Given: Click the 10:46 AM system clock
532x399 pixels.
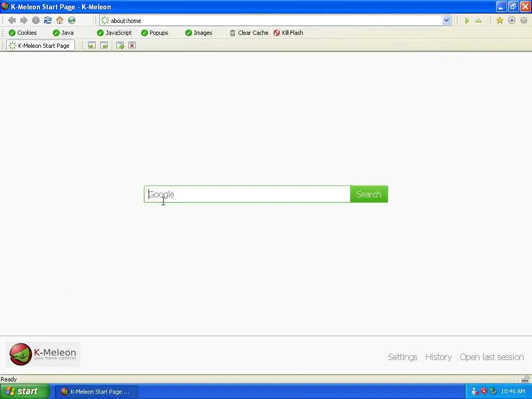Looking at the screenshot, I should pos(513,392).
